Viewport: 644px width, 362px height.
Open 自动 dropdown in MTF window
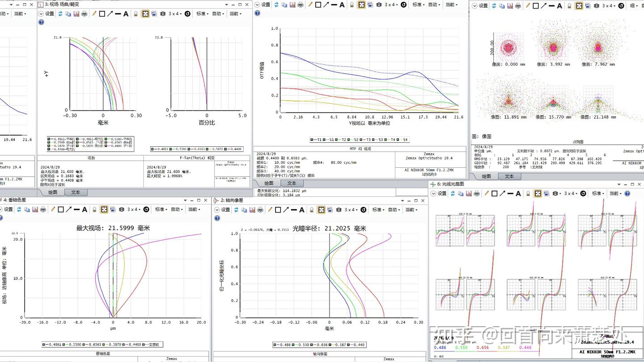tap(434, 4)
